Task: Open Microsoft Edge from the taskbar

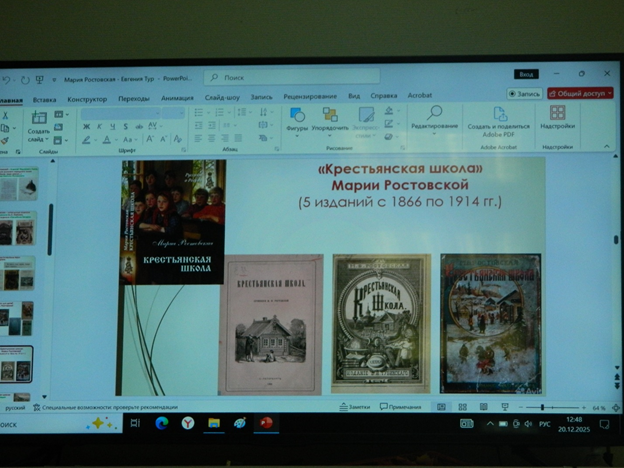Action: coord(162,423)
